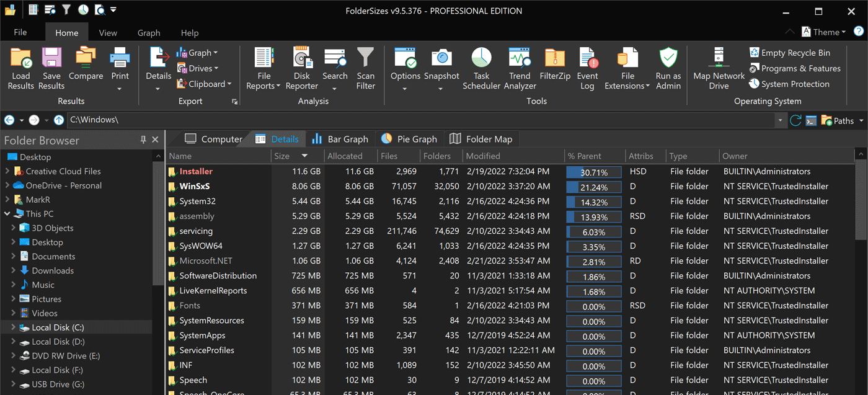The height and width of the screenshot is (395, 868).
Task: Open the Clipboard export dropdown
Action: coord(204,84)
